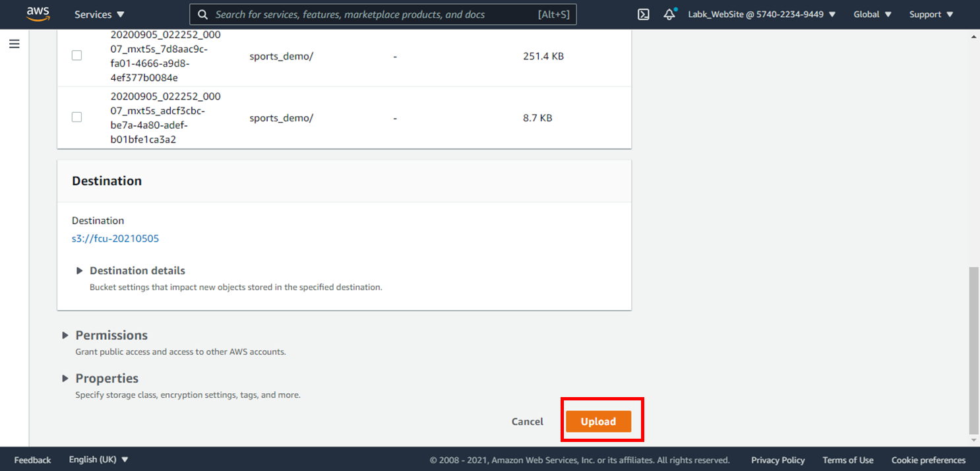
Task: Toggle the hamburger side navigation menu
Action: pos(15,44)
